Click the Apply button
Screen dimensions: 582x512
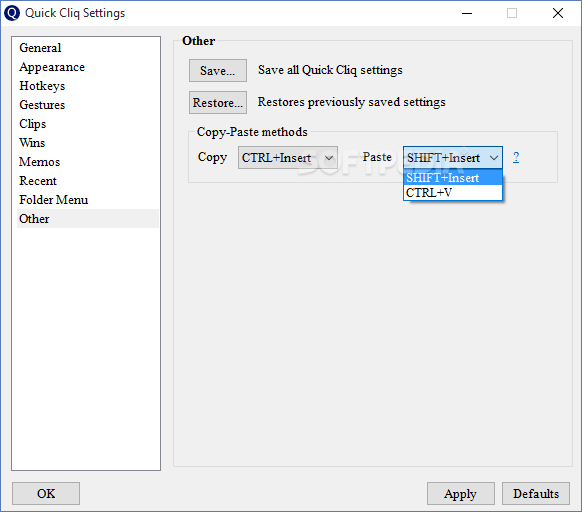coord(461,493)
